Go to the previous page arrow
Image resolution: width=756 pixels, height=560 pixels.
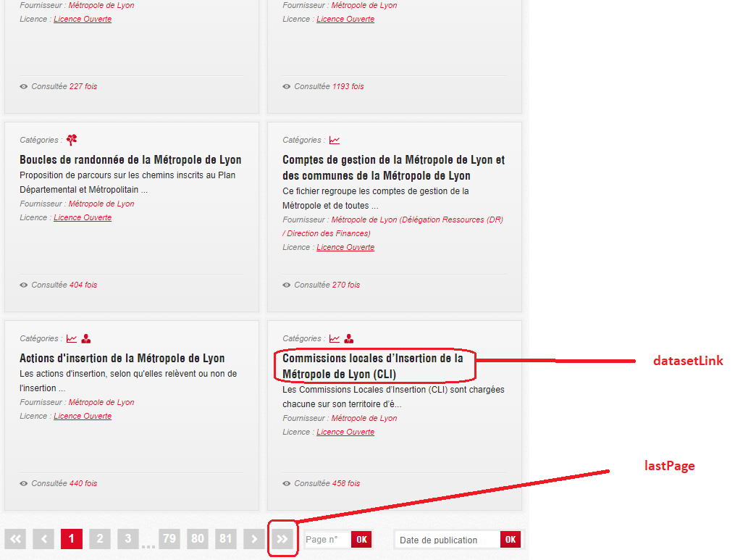43,539
